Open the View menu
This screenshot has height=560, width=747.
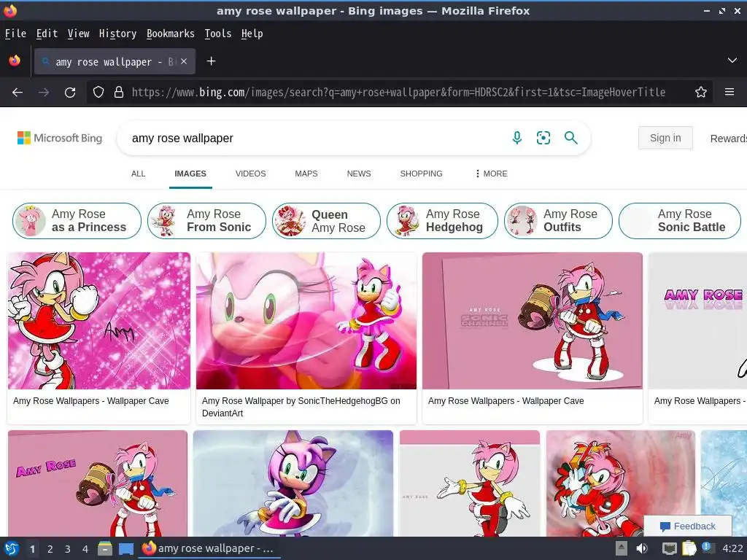point(78,34)
